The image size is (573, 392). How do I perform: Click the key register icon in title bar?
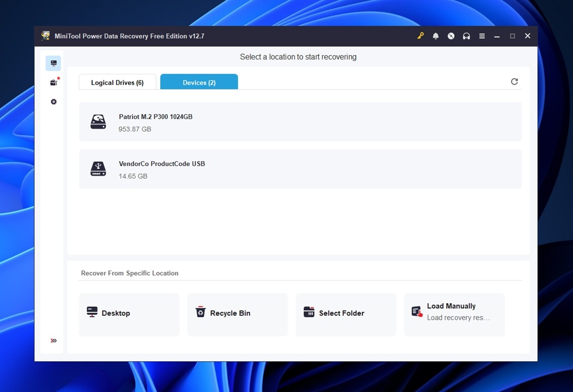[x=420, y=36]
